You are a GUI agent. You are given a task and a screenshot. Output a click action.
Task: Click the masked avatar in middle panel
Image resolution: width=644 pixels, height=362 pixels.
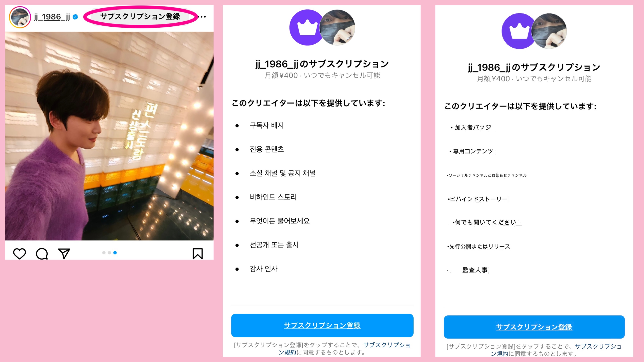click(337, 27)
